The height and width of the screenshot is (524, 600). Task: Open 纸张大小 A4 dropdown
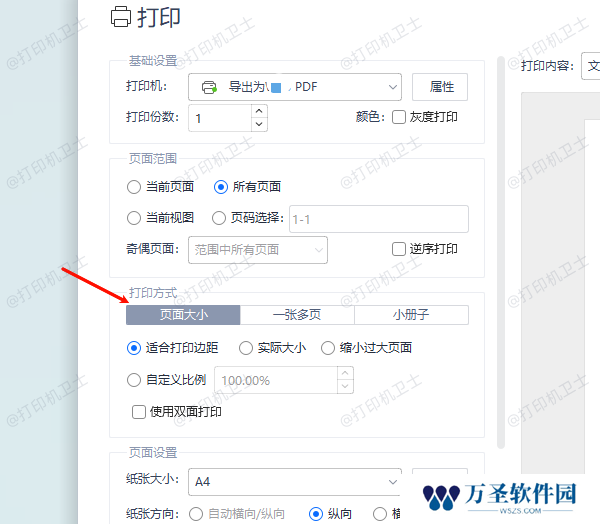295,482
